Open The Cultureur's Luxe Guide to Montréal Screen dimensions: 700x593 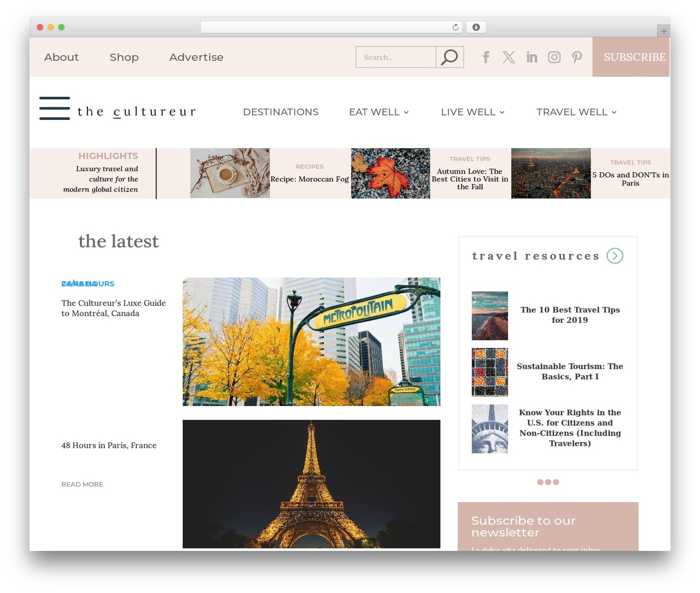click(114, 308)
